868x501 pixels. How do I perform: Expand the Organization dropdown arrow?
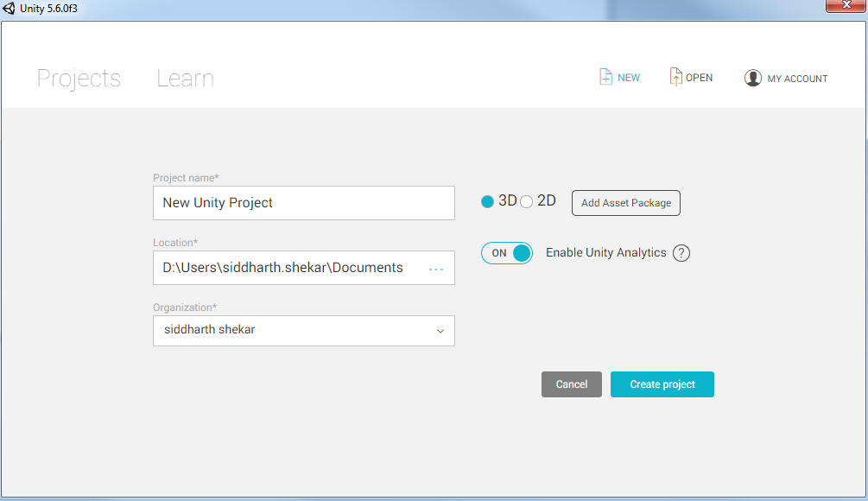coord(440,331)
